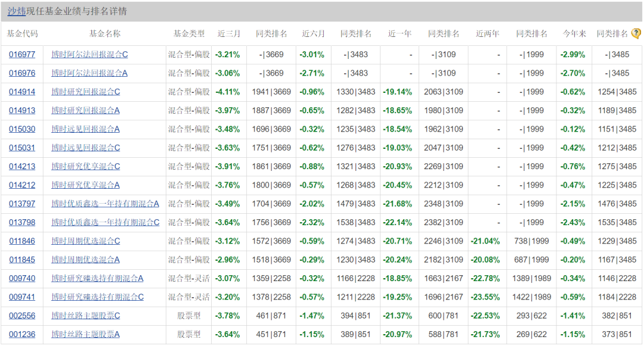Open 博时研究优享混合A fund page
This screenshot has width=644, height=346.
[x=85, y=185]
